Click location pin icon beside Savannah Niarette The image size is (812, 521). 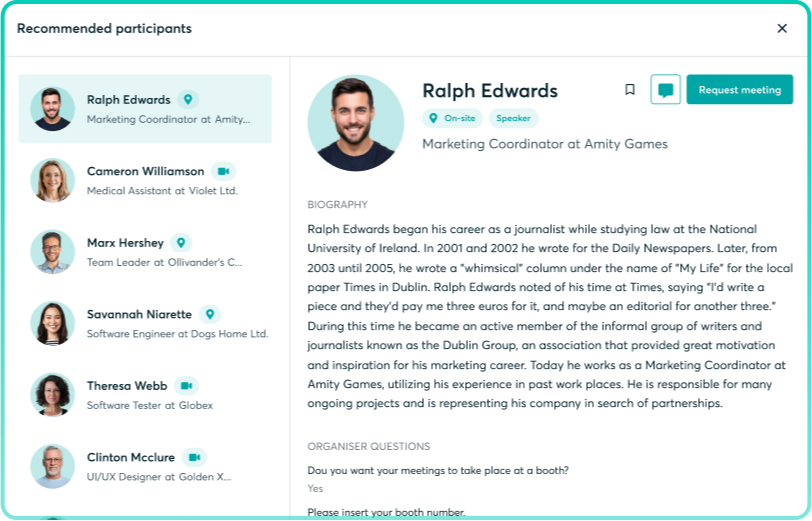coord(210,314)
